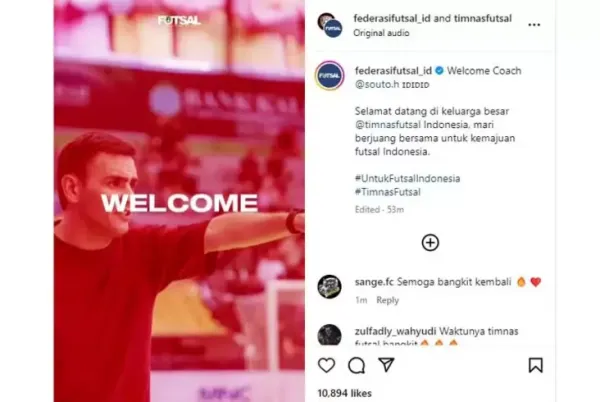Viewport: 600px width, 402px height.
Task: Open stacked profile avatars in header
Action: (x=330, y=25)
